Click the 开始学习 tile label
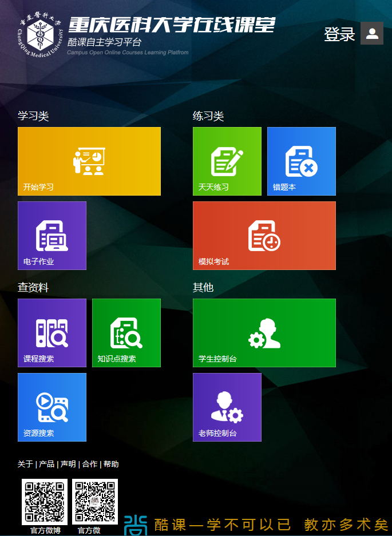392x536 pixels. [38, 187]
